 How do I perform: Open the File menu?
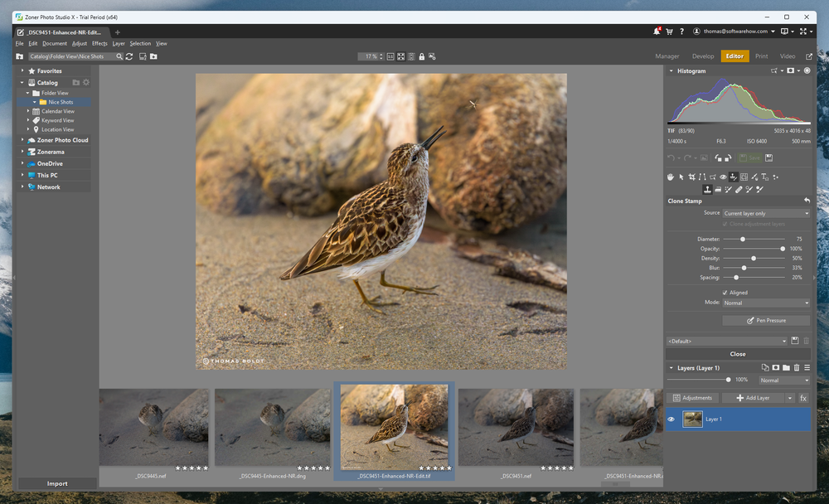pos(20,43)
